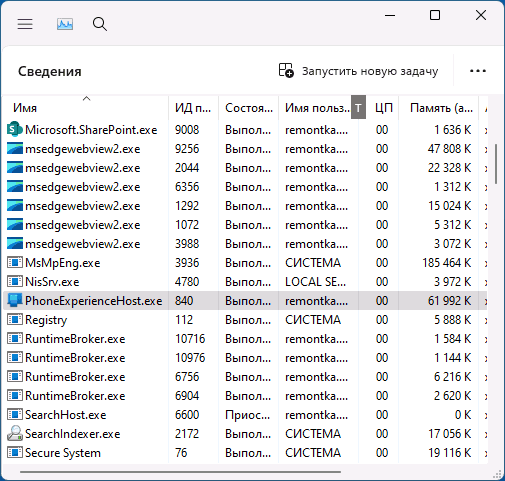
Task: Click PID value 9008
Action: pos(187,130)
